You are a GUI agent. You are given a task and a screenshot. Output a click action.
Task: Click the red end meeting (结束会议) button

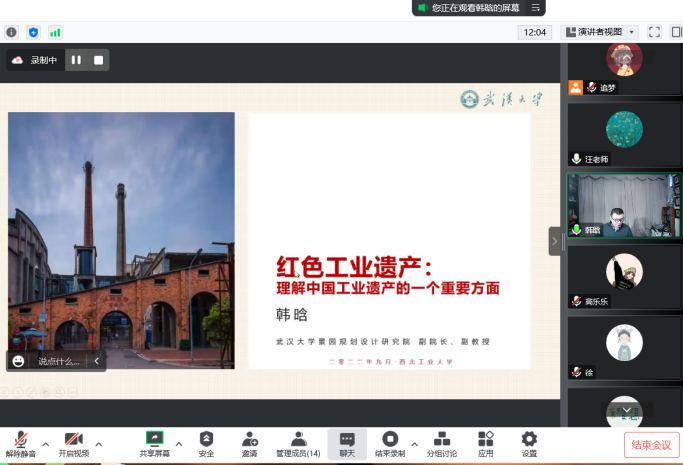point(651,444)
